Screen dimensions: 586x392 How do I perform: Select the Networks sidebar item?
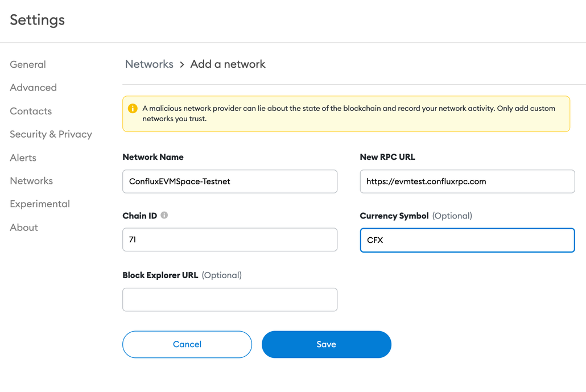(31, 180)
